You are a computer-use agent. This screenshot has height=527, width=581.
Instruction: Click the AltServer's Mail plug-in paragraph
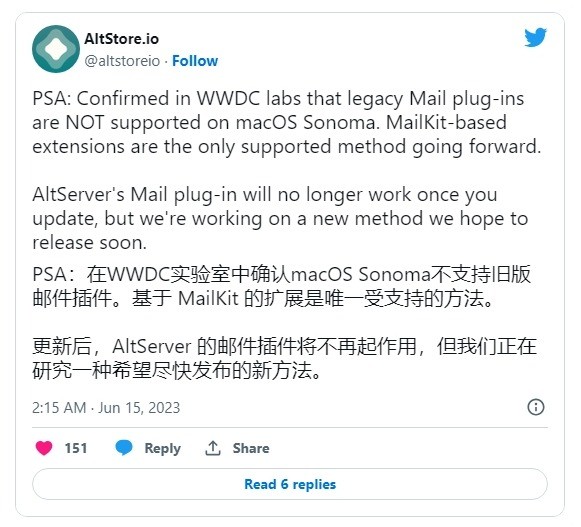pyautogui.click(x=280, y=219)
